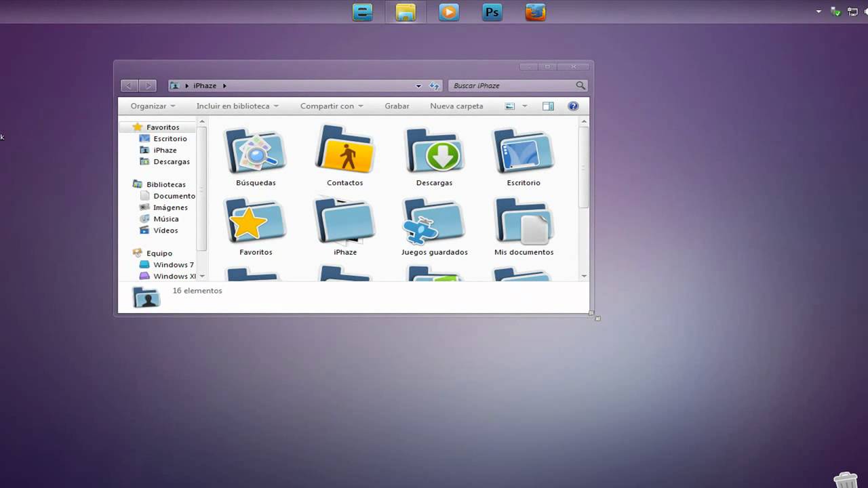Start Firefox from the taskbar
The width and height of the screenshot is (868, 488).
click(x=535, y=12)
